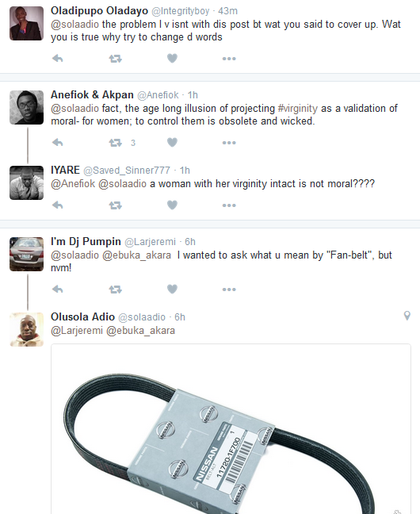Viewport: 420px width, 514px height.
Task: Click location pin on Olusola Adio's tweet
Action: [x=407, y=316]
